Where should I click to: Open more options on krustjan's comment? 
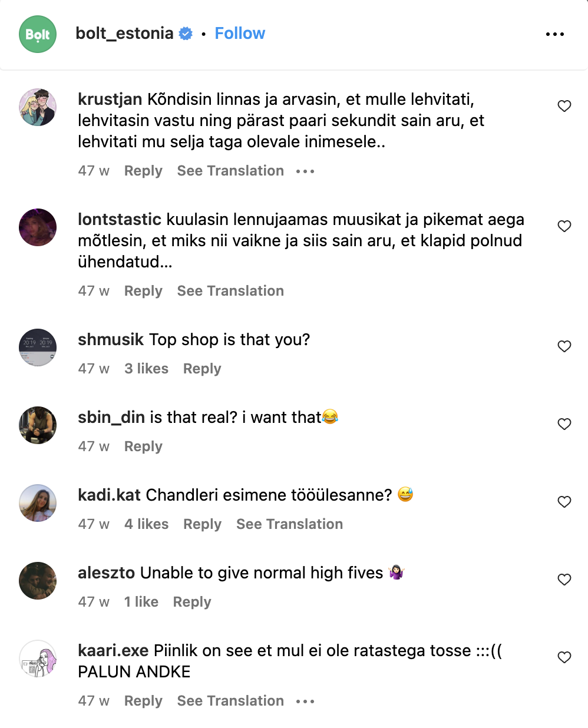pos(305,171)
